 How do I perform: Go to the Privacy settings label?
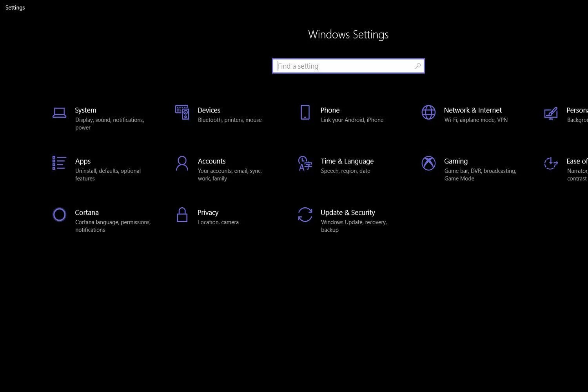[208, 212]
